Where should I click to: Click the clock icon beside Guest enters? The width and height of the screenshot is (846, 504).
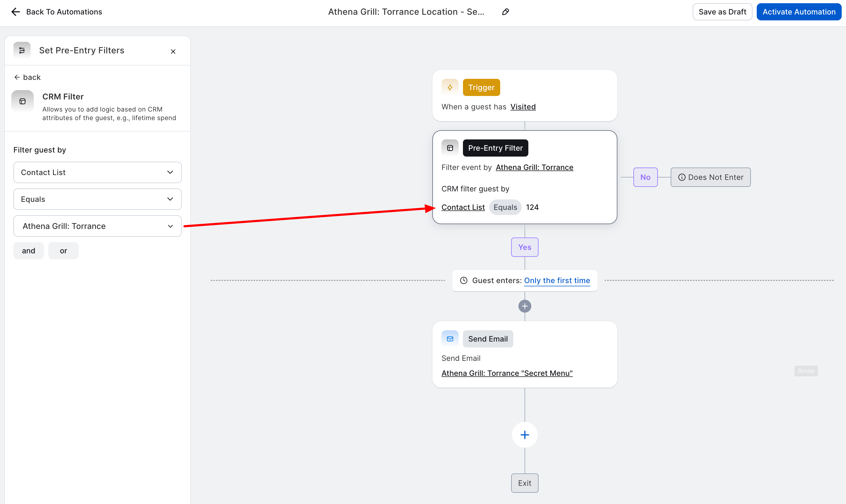464,280
